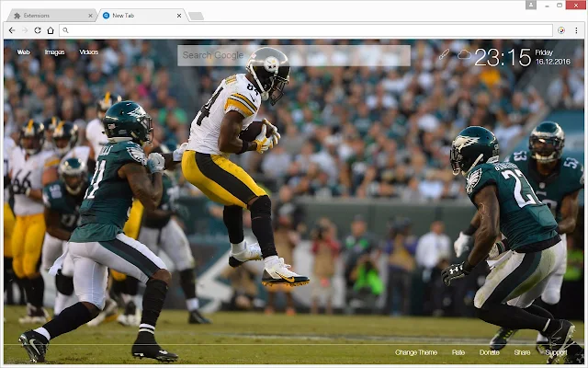
Task: Reload the current page
Action: click(x=38, y=30)
